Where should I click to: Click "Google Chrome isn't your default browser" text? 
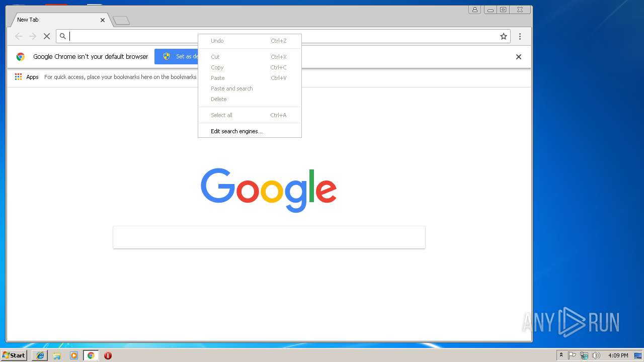91,57
